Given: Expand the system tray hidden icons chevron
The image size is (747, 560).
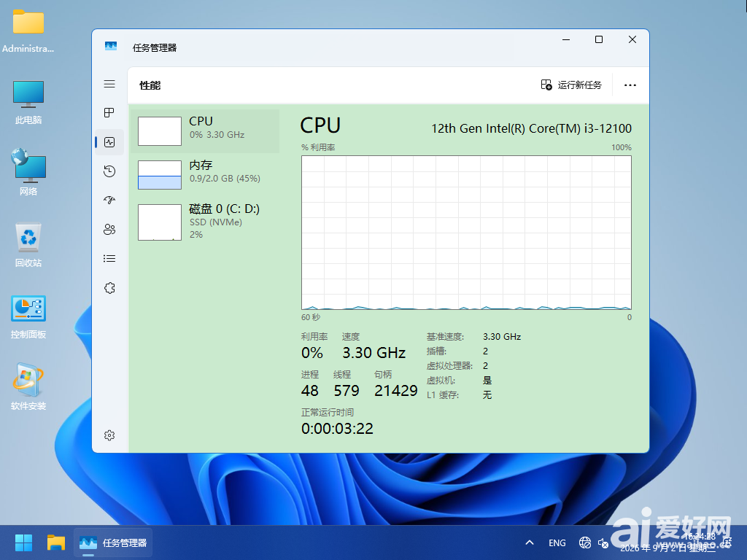Looking at the screenshot, I should pyautogui.click(x=530, y=542).
